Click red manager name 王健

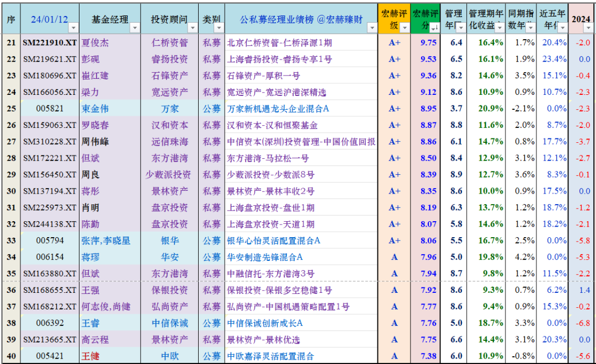pos(91,356)
